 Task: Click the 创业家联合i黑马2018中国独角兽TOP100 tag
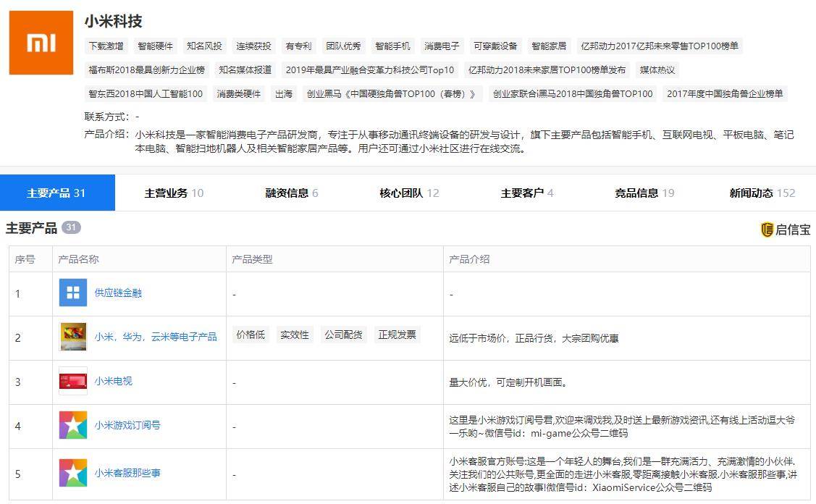click(573, 93)
